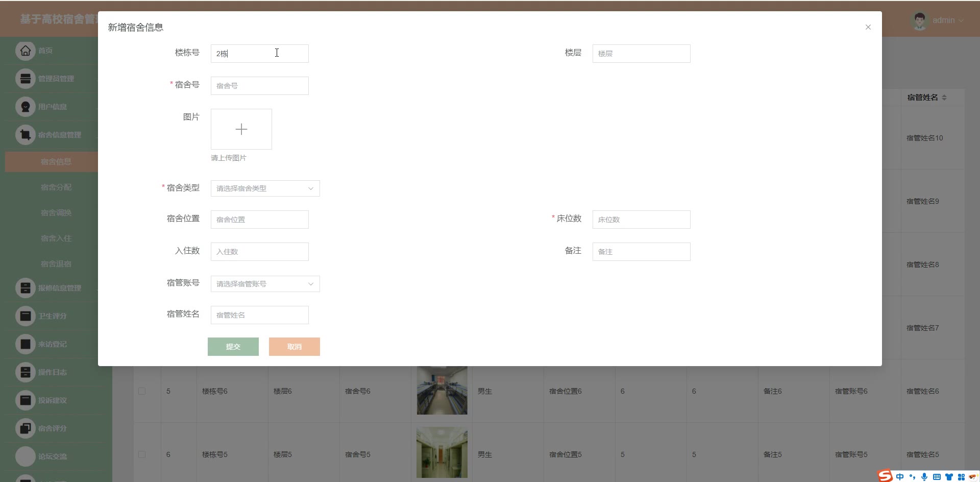Click the IME skin shirt icon
This screenshot has height=482, width=980.
coord(949,477)
